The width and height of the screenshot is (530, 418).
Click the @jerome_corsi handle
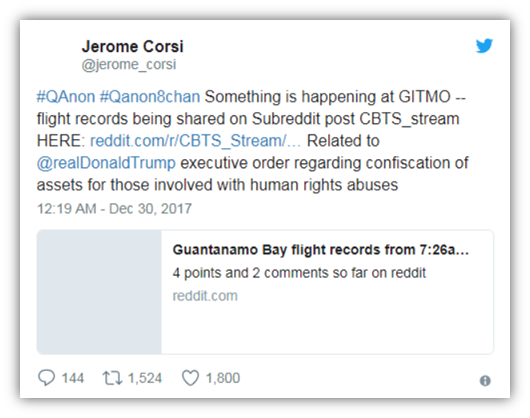pos(129,65)
